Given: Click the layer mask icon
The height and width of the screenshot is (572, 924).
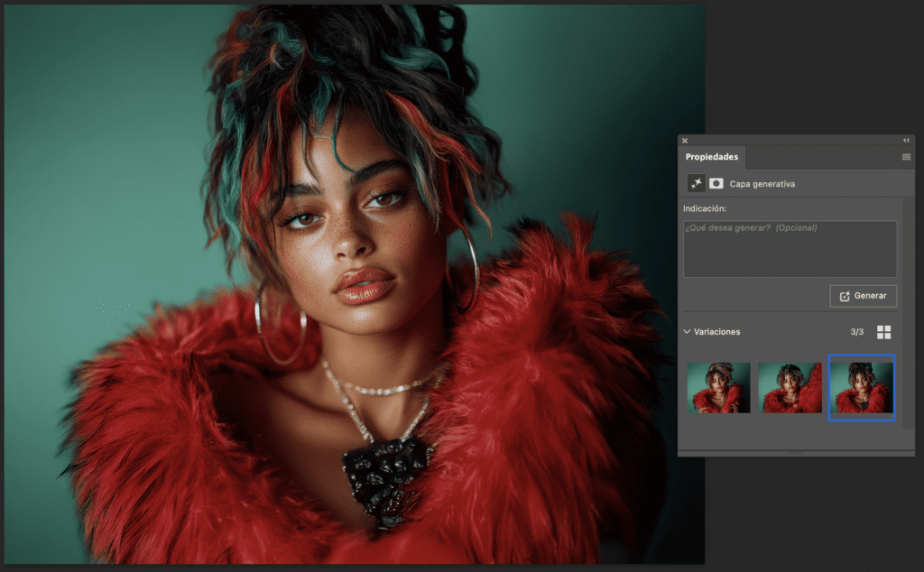Looking at the screenshot, I should 716,183.
